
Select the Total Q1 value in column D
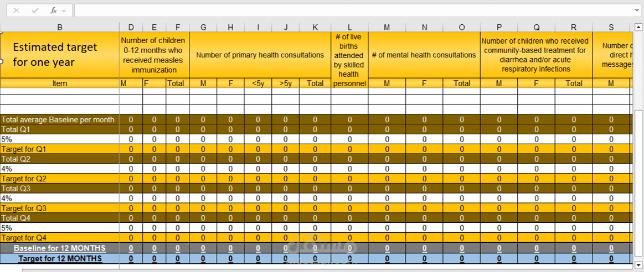131,129
